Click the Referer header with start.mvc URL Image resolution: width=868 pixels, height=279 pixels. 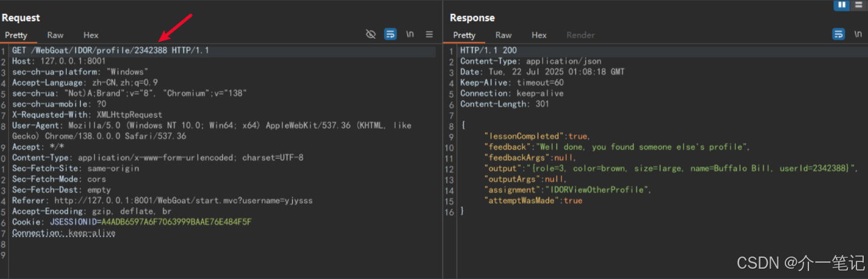click(162, 201)
